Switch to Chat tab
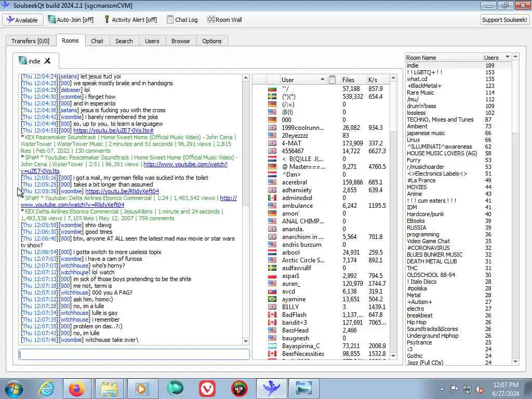 click(97, 41)
